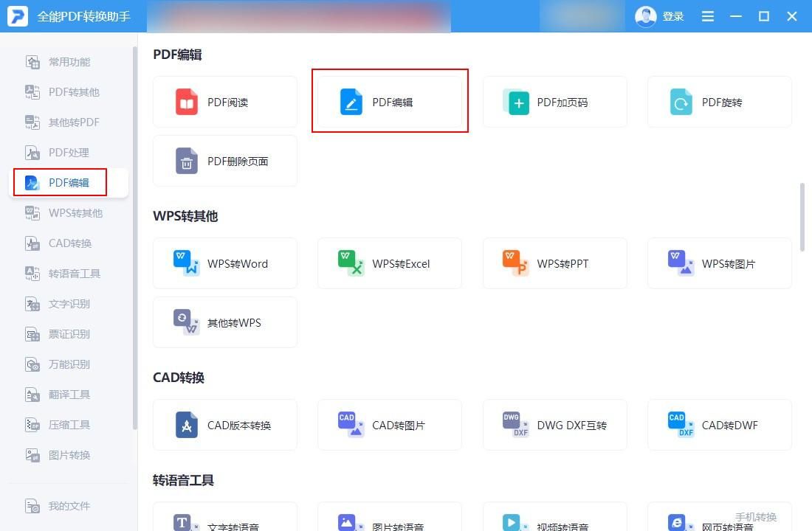Viewport: 812px width, 531px height.
Task: Click the 图片转语音 icon
Action: click(x=350, y=523)
